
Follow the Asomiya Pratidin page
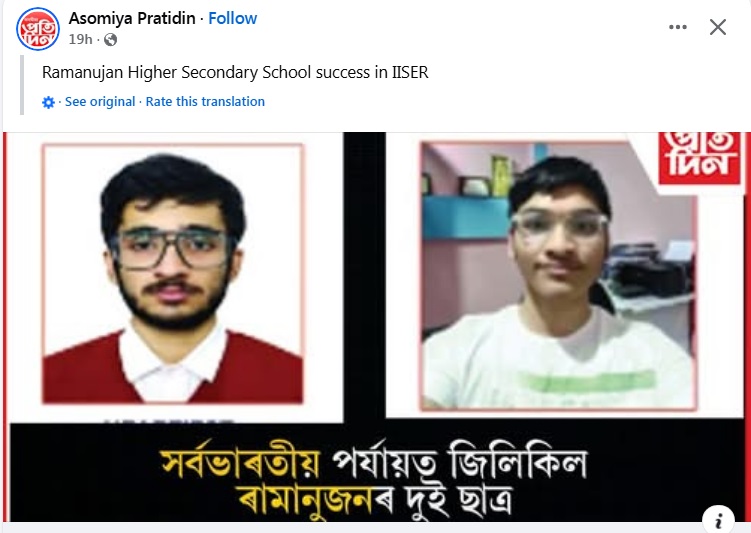tap(232, 18)
